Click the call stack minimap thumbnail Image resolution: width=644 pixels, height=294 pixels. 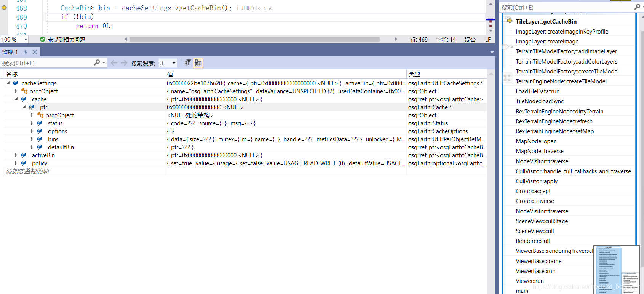click(617, 269)
